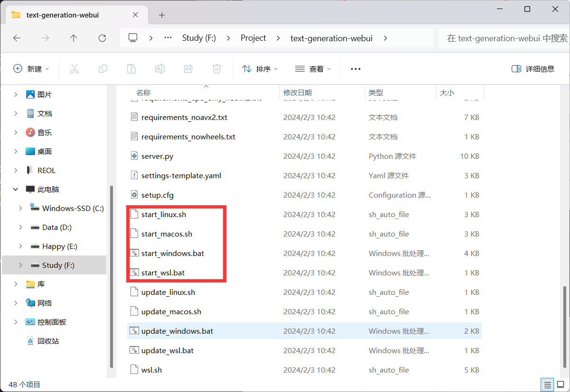Toggle the 详细信息 details pane

pyautogui.click(x=533, y=69)
